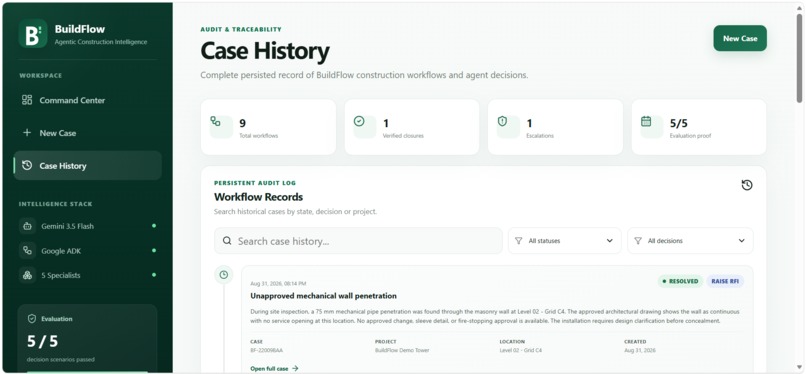Click the history clock icon in sidebar
Image resolution: width=806 pixels, height=374 pixels.
click(x=27, y=165)
